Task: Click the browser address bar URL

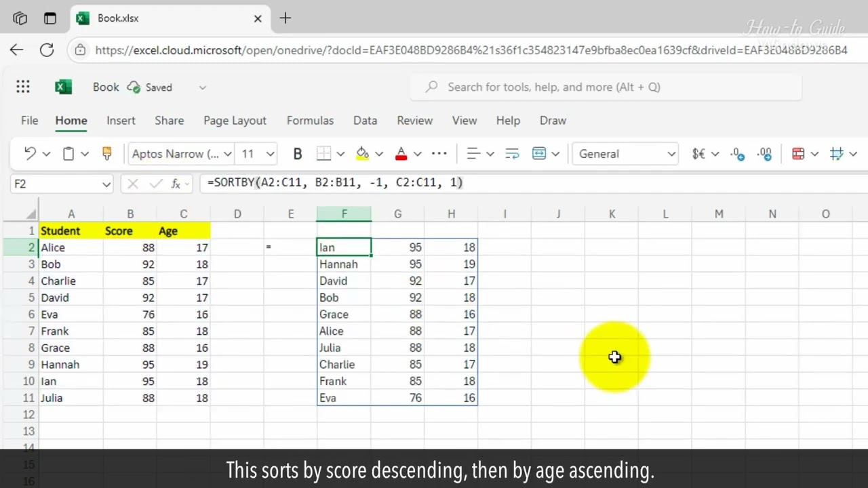Action: (471, 50)
